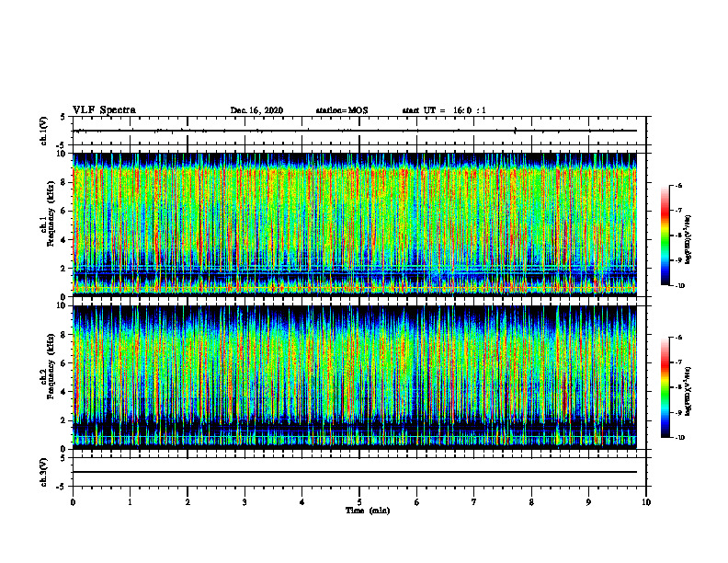Click the "ch.1(V)" waveform axis label

[43, 131]
